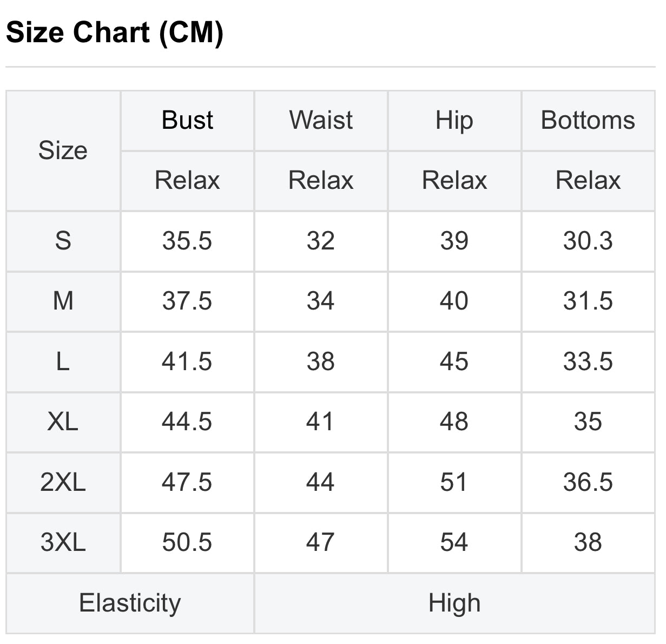Viewport: 666px width, 644px height.
Task: Select the Bust column header
Action: point(187,120)
